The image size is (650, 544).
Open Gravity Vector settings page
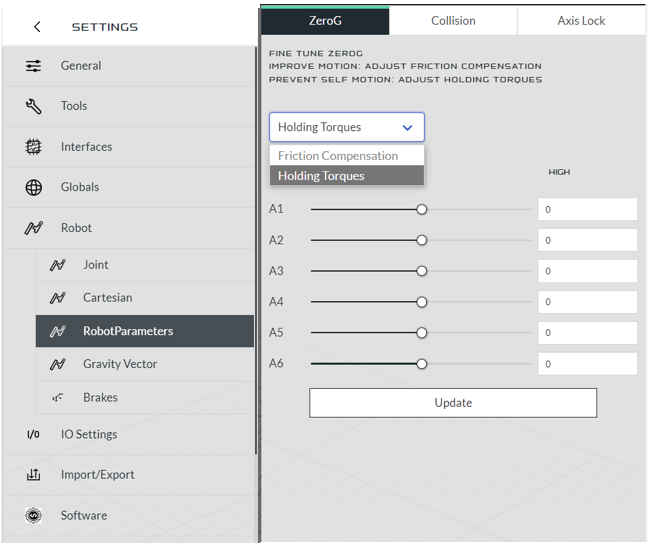tap(120, 364)
